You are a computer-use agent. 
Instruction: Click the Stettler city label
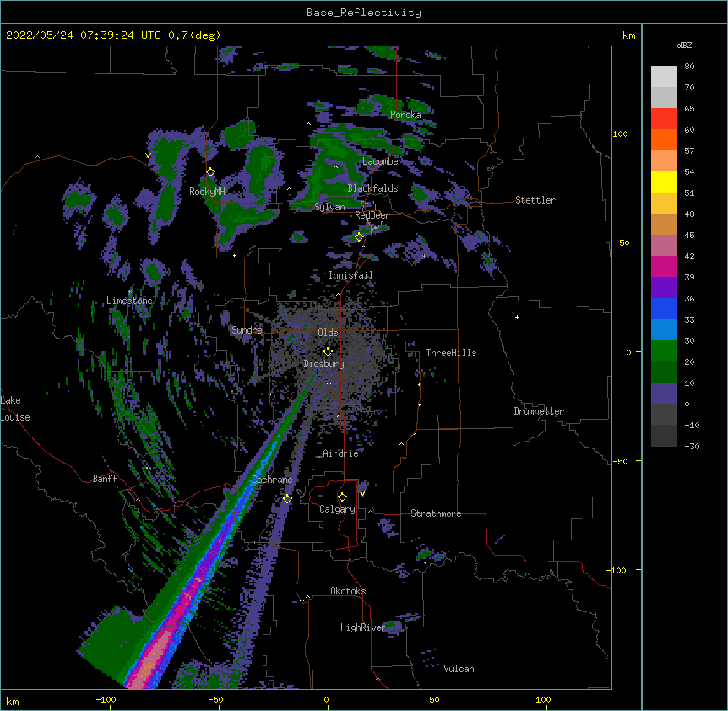click(x=535, y=200)
